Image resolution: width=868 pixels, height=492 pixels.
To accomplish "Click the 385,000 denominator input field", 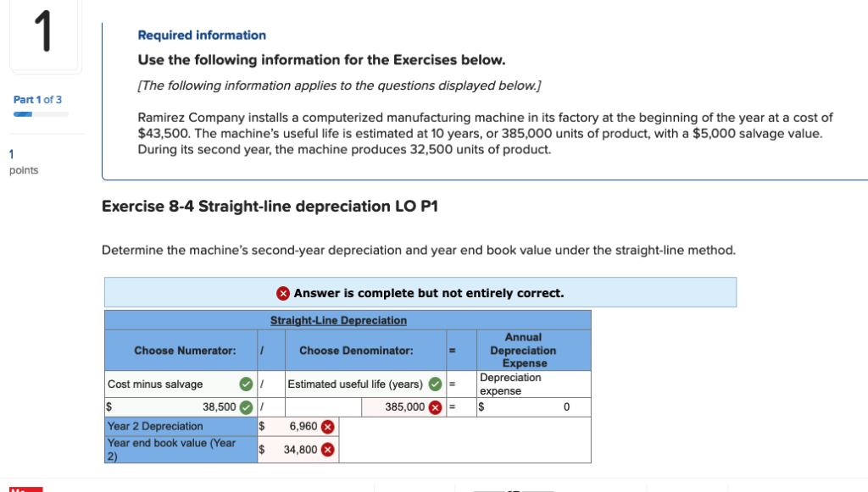I will click(403, 407).
